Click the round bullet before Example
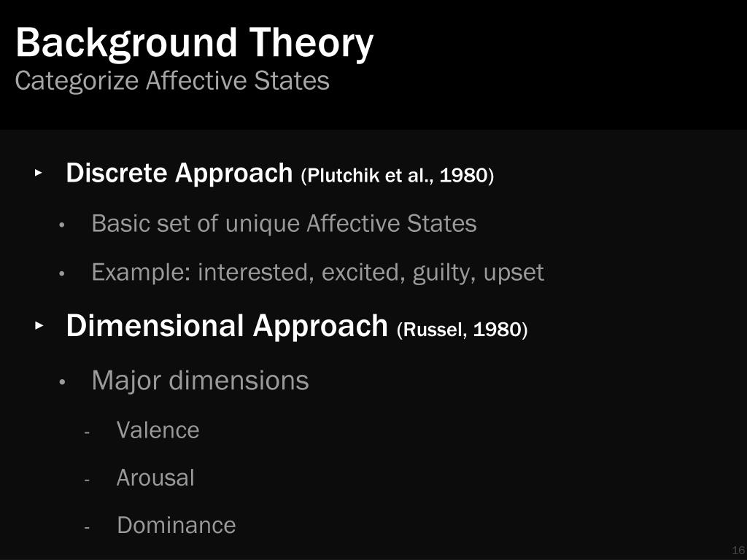747x560 pixels. 61,274
